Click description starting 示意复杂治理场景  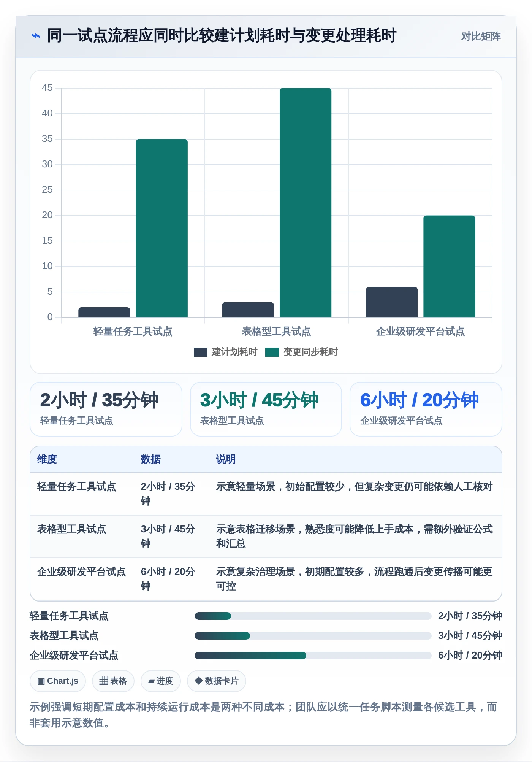coord(355,579)
